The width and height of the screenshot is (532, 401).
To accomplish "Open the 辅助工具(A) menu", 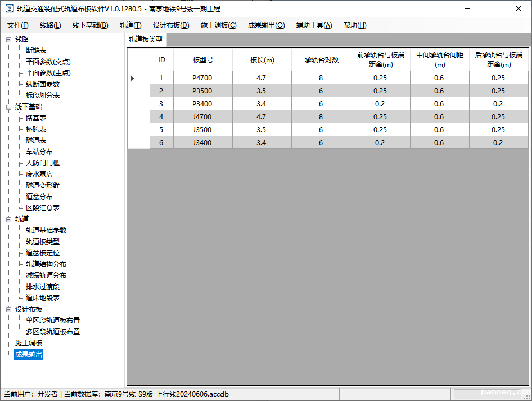I will (x=314, y=25).
